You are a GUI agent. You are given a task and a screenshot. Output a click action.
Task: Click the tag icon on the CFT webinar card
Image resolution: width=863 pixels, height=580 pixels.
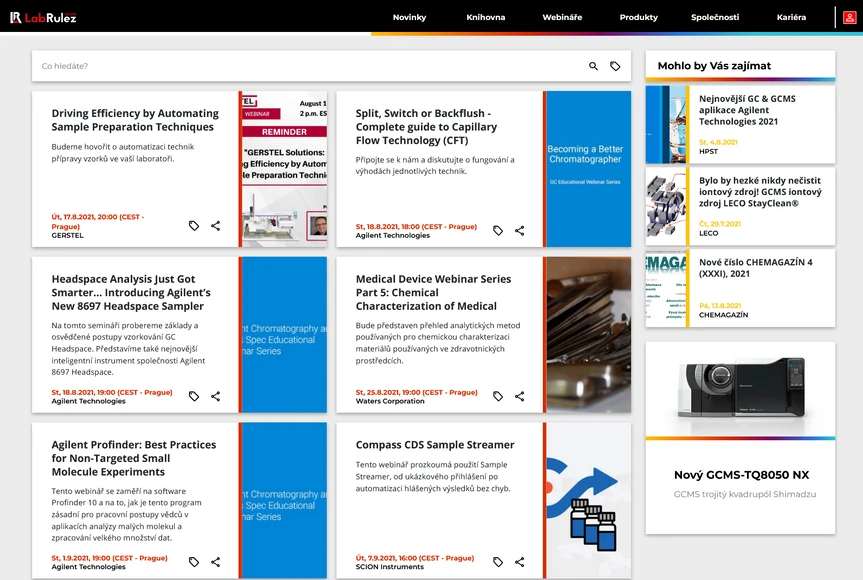[x=497, y=231]
